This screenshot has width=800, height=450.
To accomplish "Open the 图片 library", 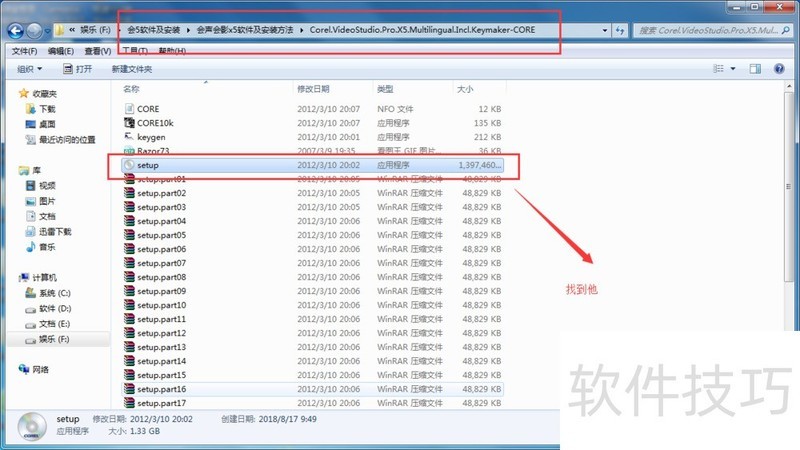I will (40, 201).
